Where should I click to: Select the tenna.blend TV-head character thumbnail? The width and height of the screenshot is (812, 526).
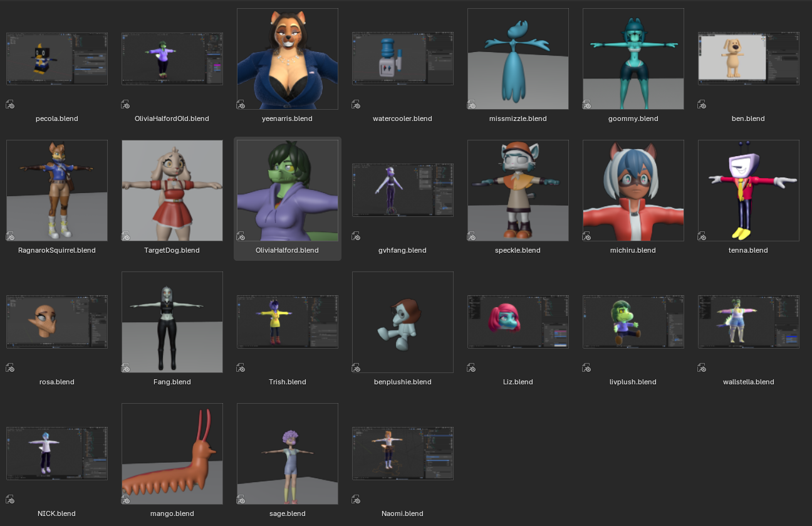(749, 191)
